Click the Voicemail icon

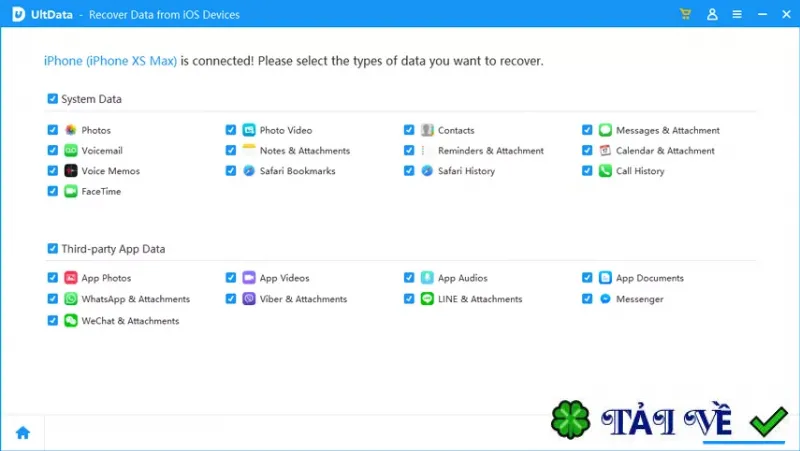pos(70,151)
